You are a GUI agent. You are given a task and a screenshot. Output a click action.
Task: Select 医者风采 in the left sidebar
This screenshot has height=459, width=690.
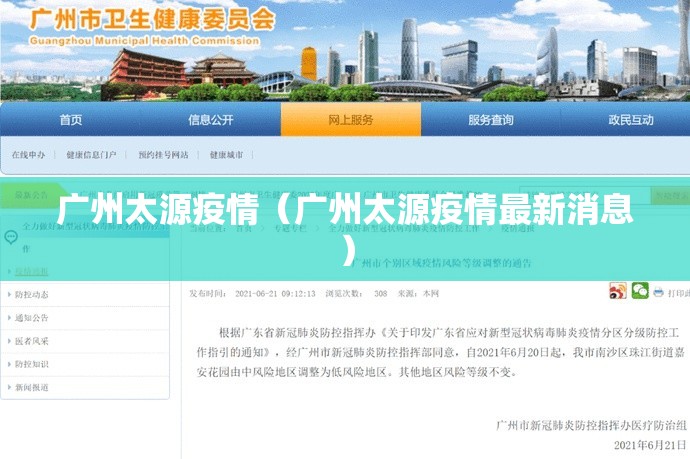[x=32, y=341]
